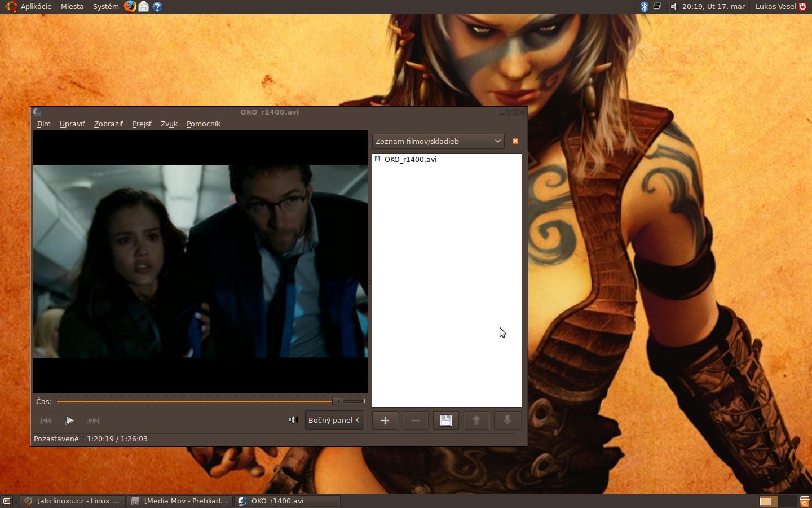Screen dimensions: 812x508
Task: Switch to OKO_r1400.avi taskbar entry
Action: [287, 501]
